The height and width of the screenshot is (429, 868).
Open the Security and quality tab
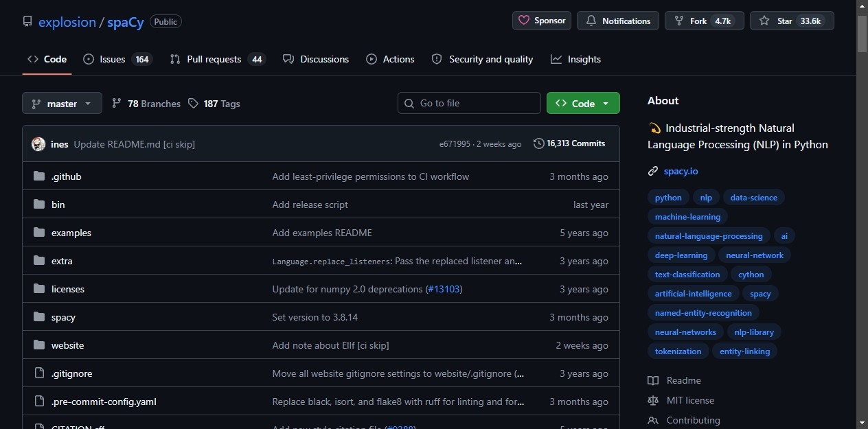click(482, 59)
